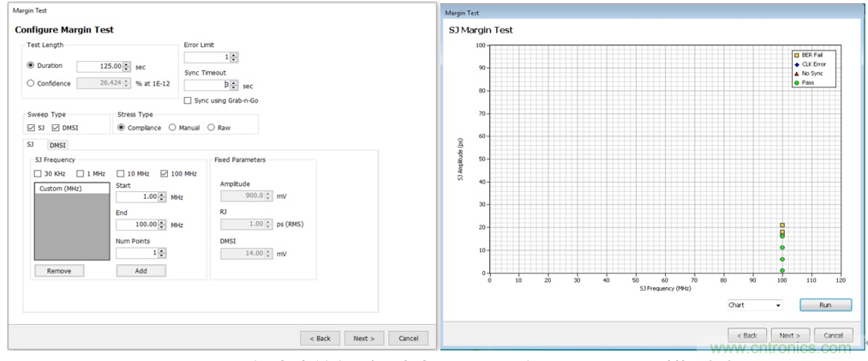The height and width of the screenshot is (361, 868).
Task: Adjust the Num Points spinner
Action: (x=162, y=253)
